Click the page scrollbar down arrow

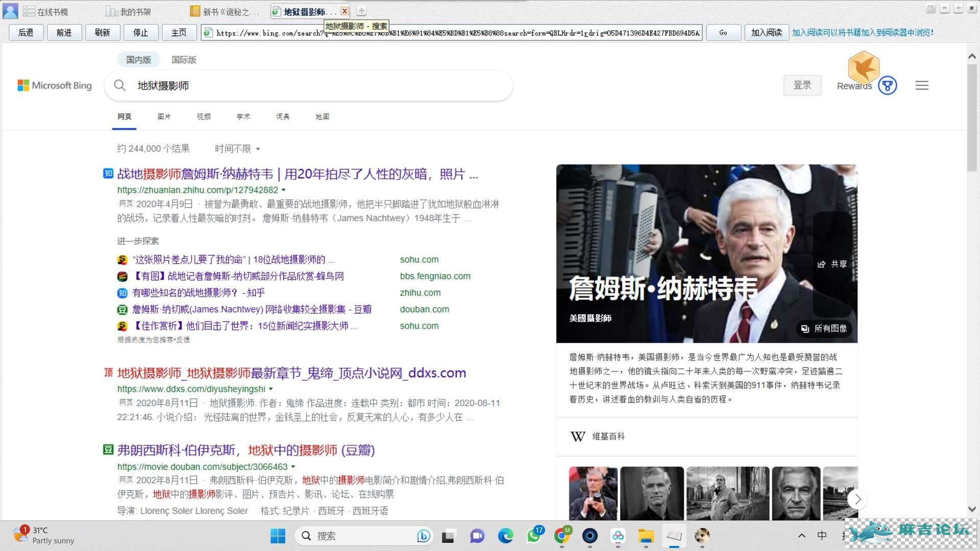coord(972,509)
